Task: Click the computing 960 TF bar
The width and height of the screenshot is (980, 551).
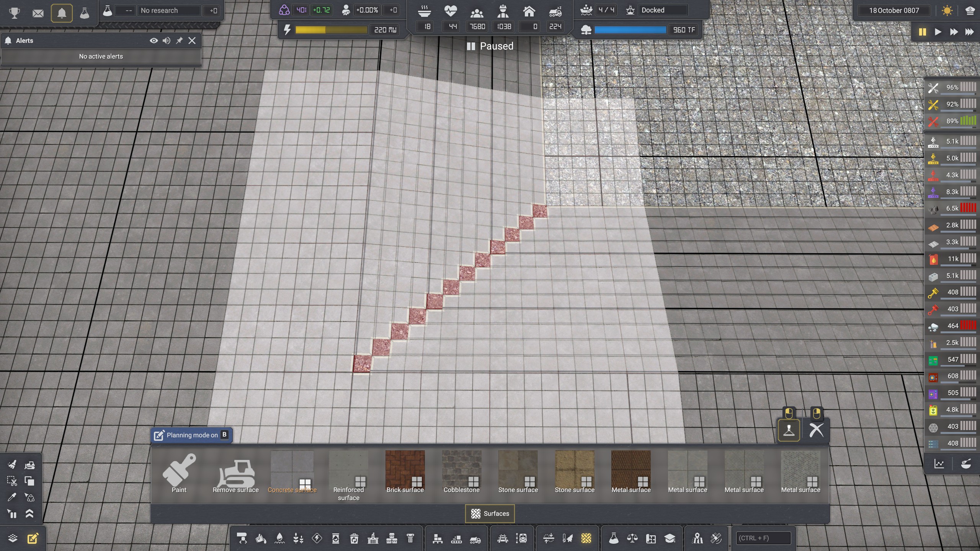Action: 630,30
